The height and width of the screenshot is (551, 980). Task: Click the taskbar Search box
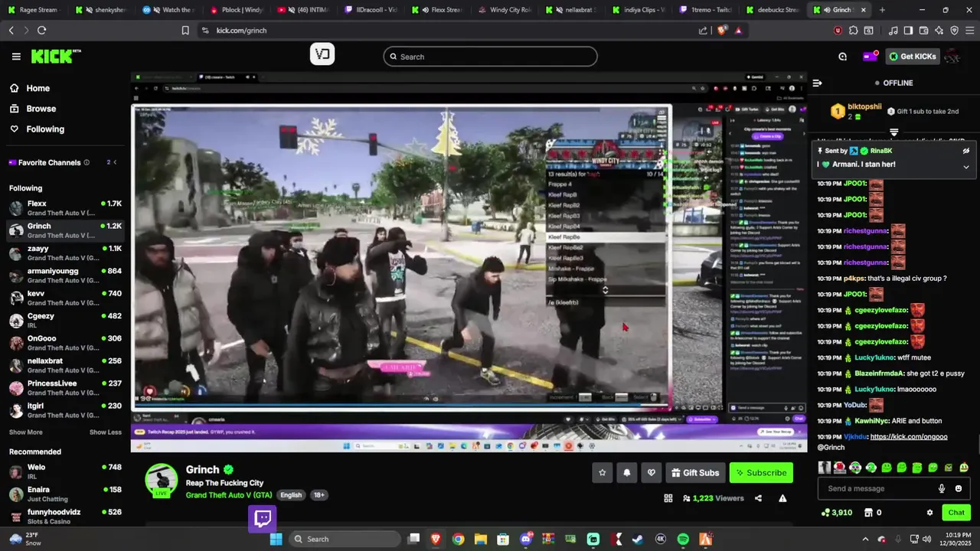click(345, 539)
